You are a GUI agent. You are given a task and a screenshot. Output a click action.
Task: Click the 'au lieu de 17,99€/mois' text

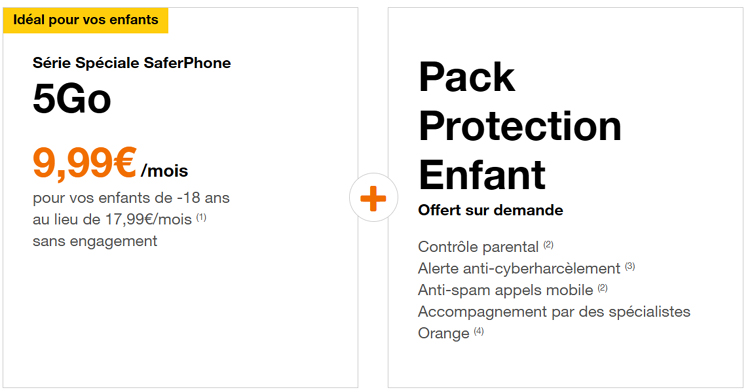click(112, 219)
